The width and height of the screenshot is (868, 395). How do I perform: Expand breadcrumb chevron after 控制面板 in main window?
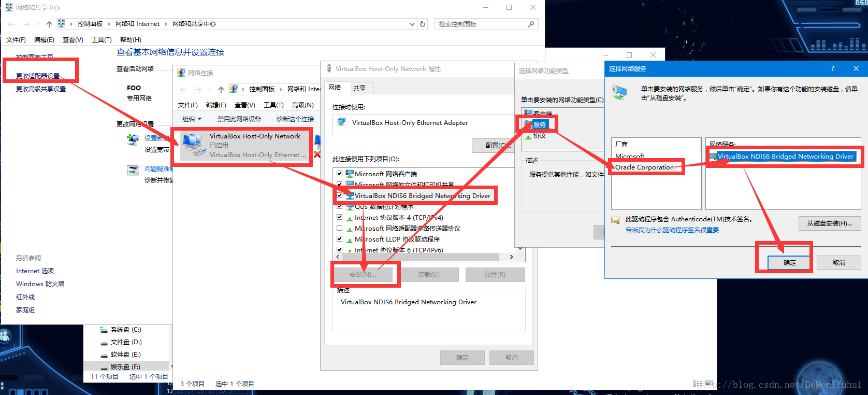109,24
